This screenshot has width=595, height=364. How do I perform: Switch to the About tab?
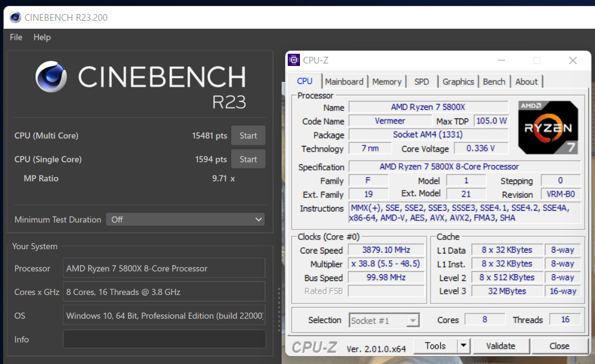(527, 82)
